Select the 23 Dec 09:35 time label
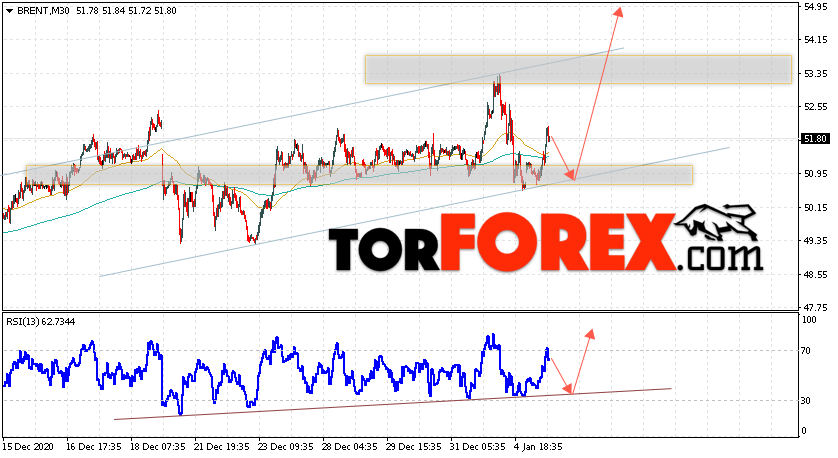Image resolution: width=838 pixels, height=458 pixels. pyautogui.click(x=286, y=447)
